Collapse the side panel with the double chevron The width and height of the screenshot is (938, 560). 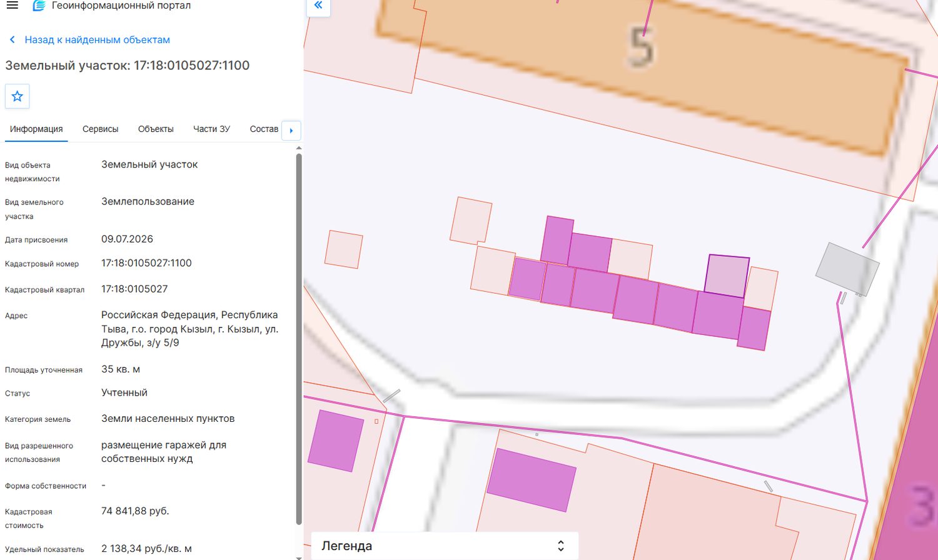pos(318,6)
